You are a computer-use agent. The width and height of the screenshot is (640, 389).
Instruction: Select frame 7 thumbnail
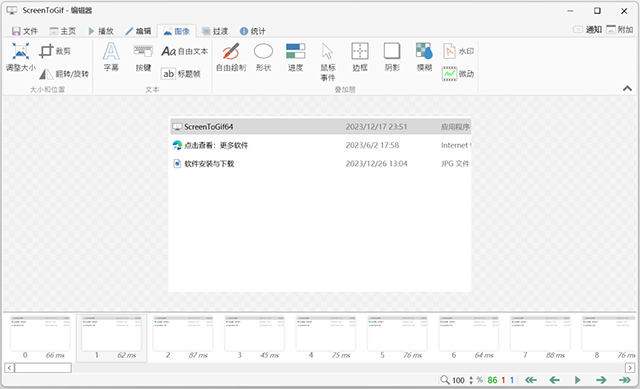(540, 338)
